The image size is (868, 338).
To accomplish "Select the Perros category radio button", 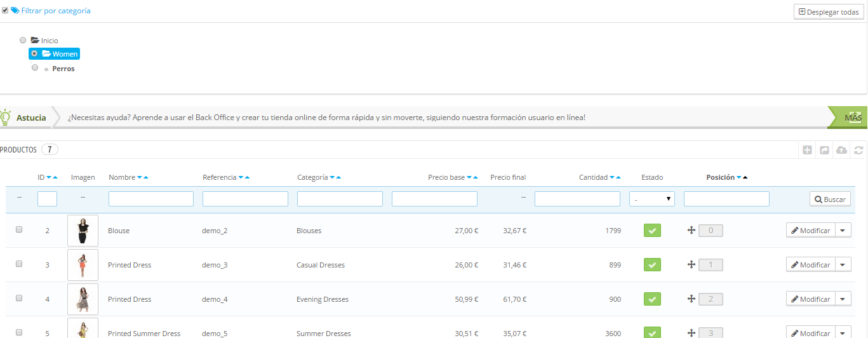I will [x=35, y=67].
